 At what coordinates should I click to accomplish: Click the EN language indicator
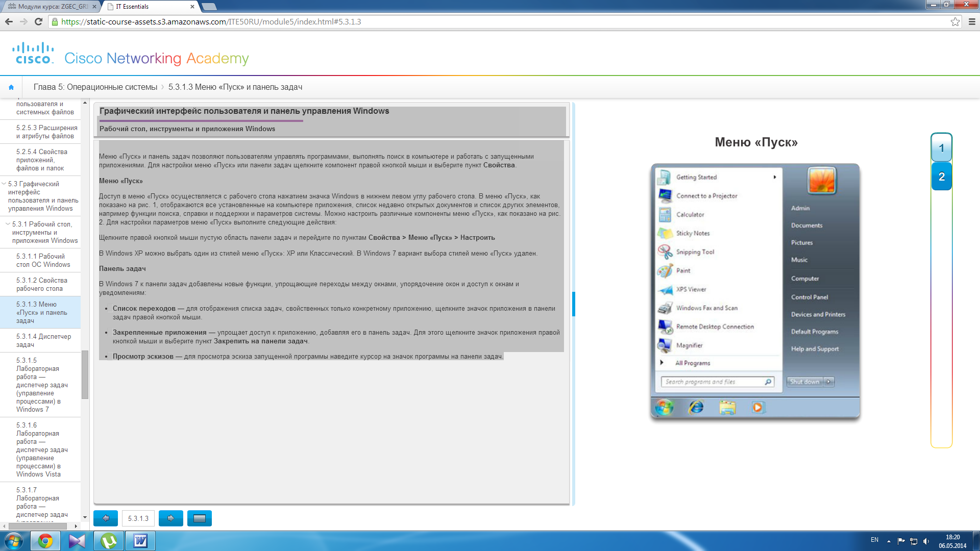(874, 540)
